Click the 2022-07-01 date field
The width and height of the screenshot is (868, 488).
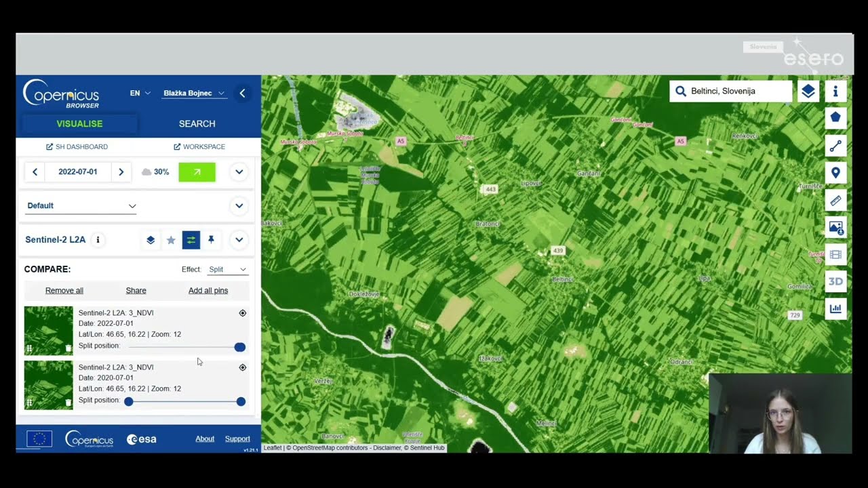[77, 172]
